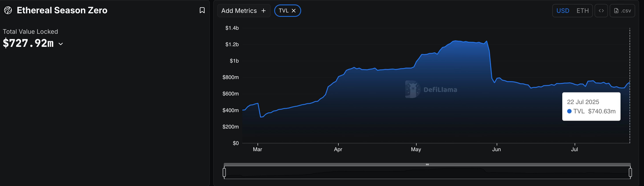This screenshot has width=644, height=186.
Task: Click the $727.92m TVL value
Action: click(28, 43)
